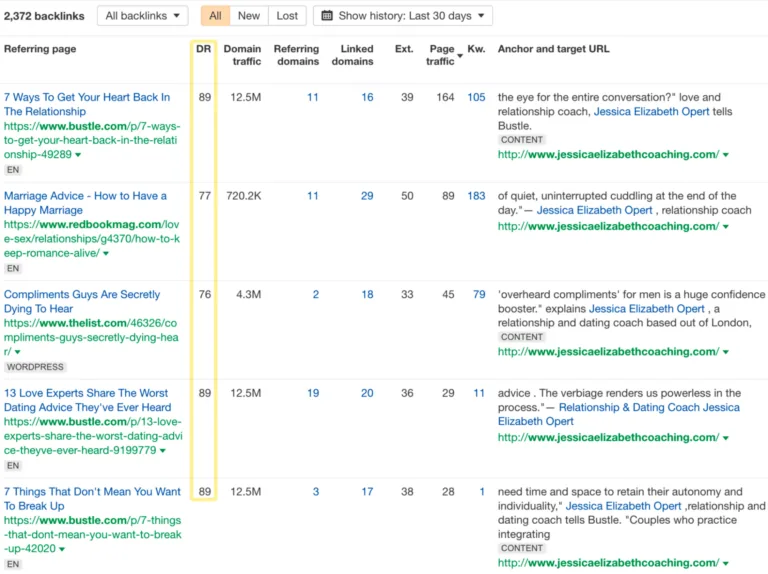Open target URL jessicaelizabethcoaching.com in first row

click(x=608, y=155)
